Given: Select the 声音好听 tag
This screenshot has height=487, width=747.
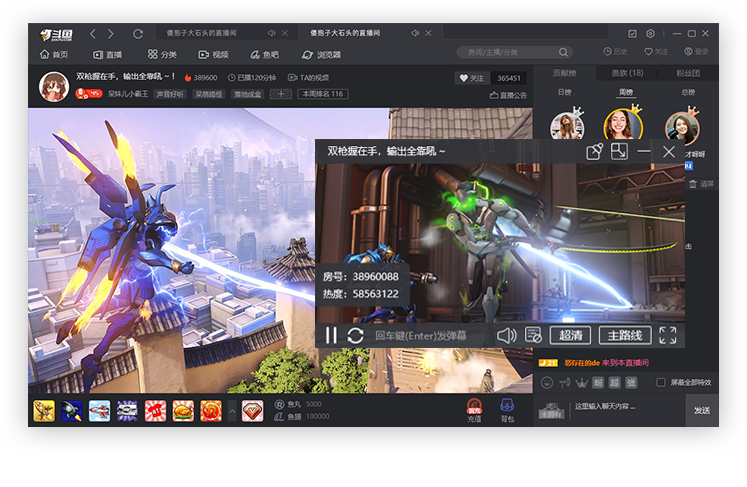Looking at the screenshot, I should coord(170,94).
